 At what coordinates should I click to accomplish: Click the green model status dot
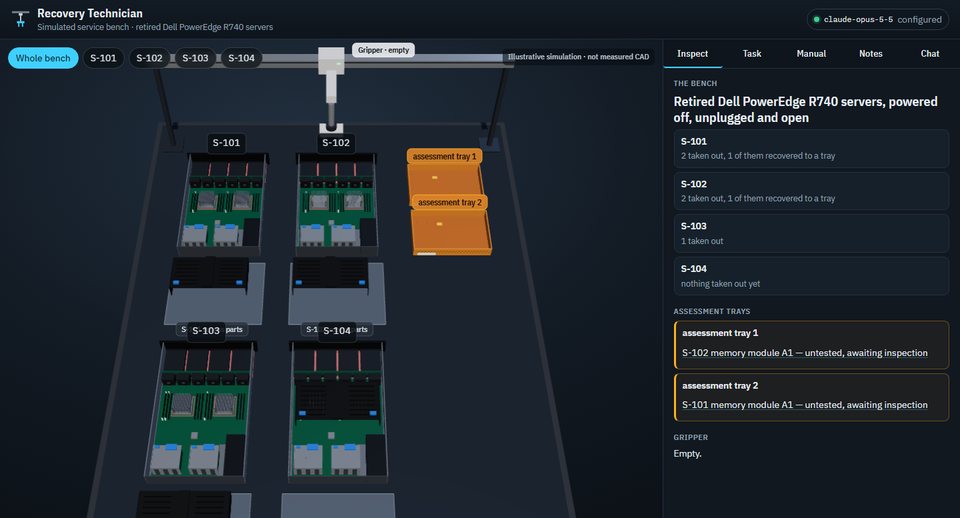click(816, 20)
